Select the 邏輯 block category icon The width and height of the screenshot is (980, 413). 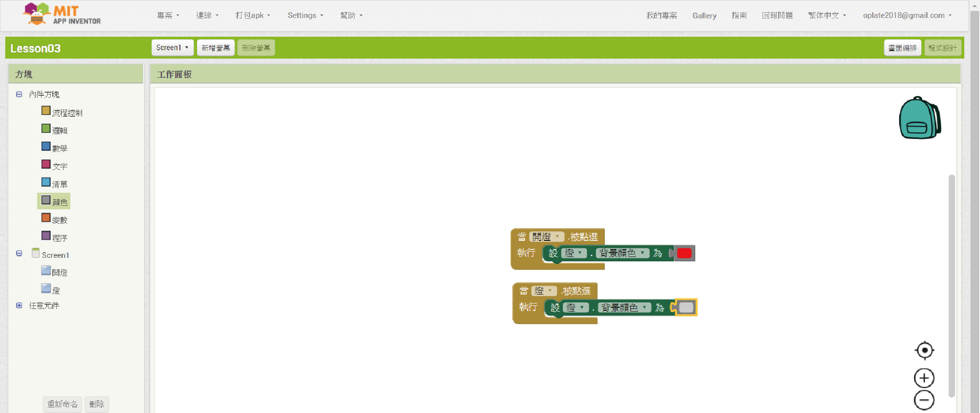(x=46, y=128)
